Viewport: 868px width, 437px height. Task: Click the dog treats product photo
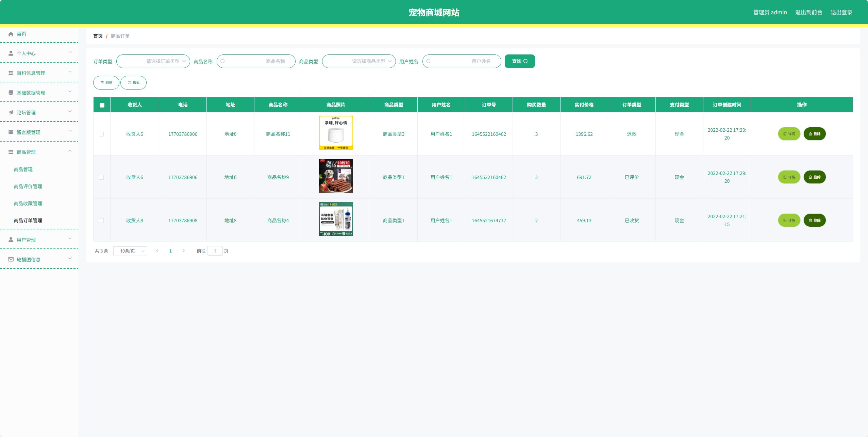click(x=336, y=176)
